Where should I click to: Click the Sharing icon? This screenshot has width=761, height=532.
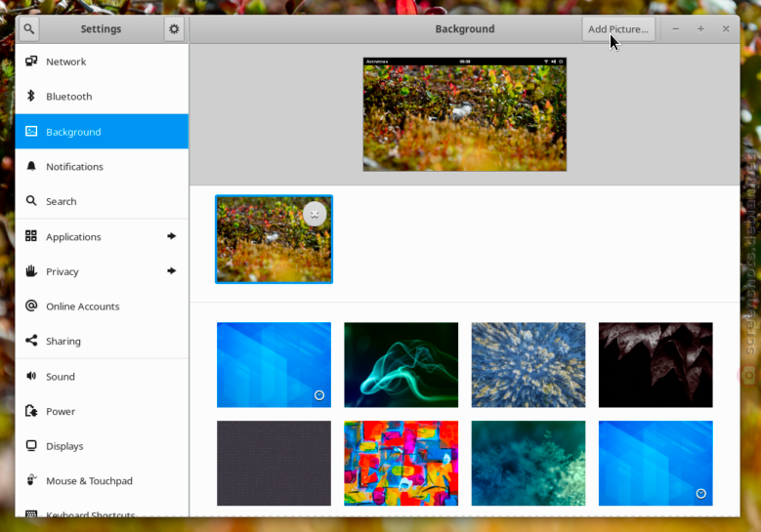(x=31, y=341)
